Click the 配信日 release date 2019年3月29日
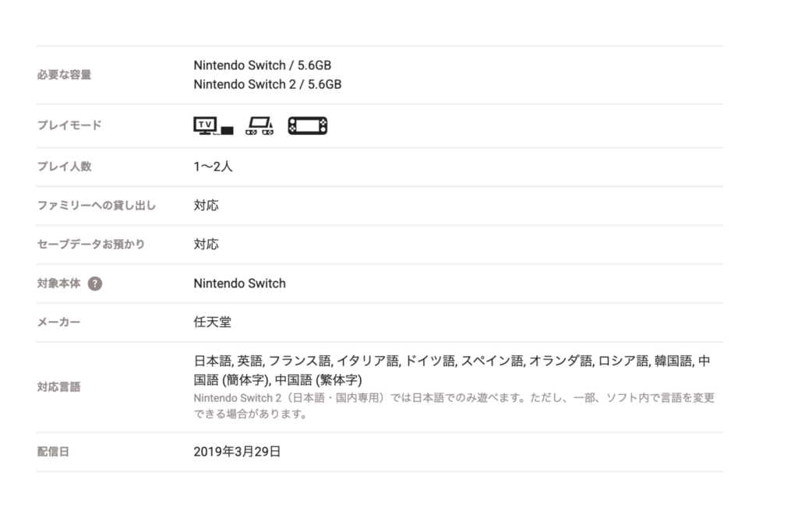This screenshot has height=532, width=798. coord(236,451)
